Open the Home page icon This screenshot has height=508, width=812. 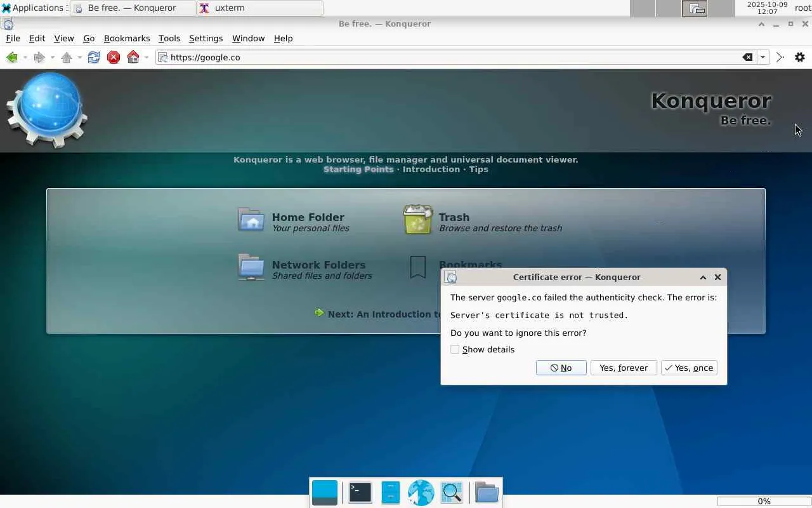[133, 57]
